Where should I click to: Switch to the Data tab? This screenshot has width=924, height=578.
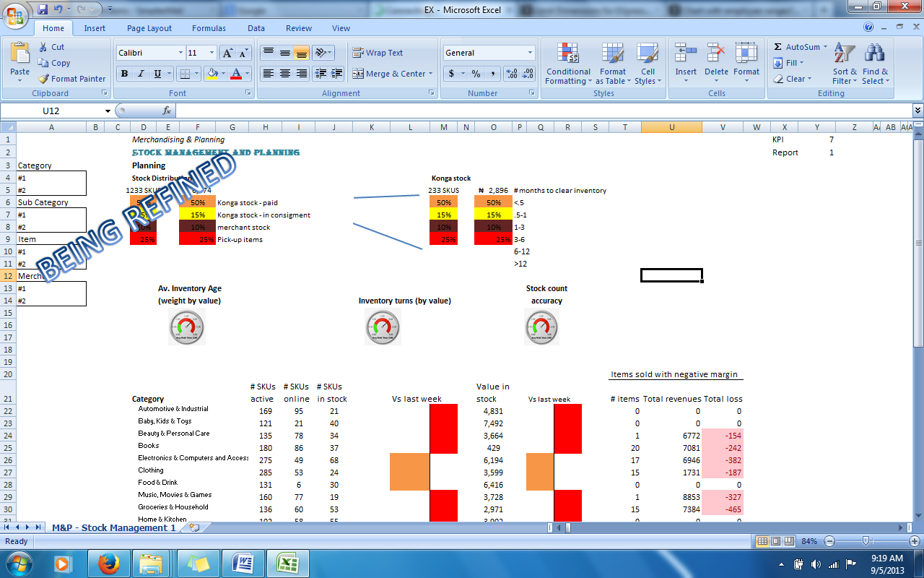tap(256, 28)
